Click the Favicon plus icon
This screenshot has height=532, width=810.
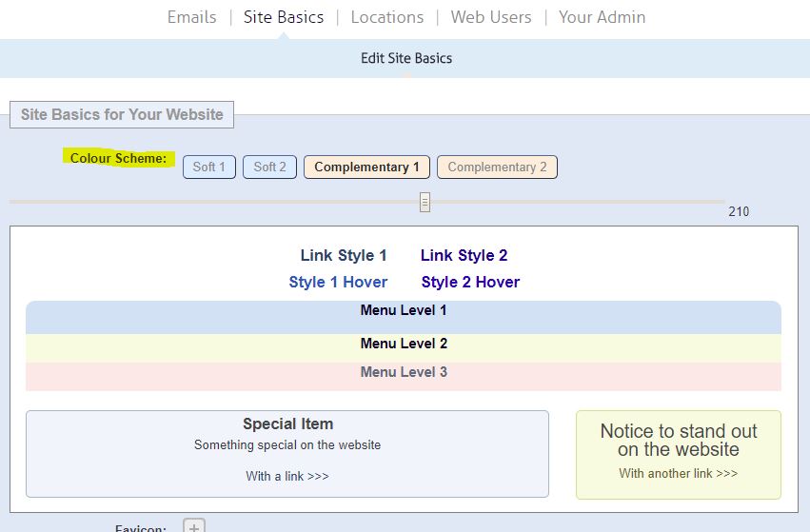point(194,526)
